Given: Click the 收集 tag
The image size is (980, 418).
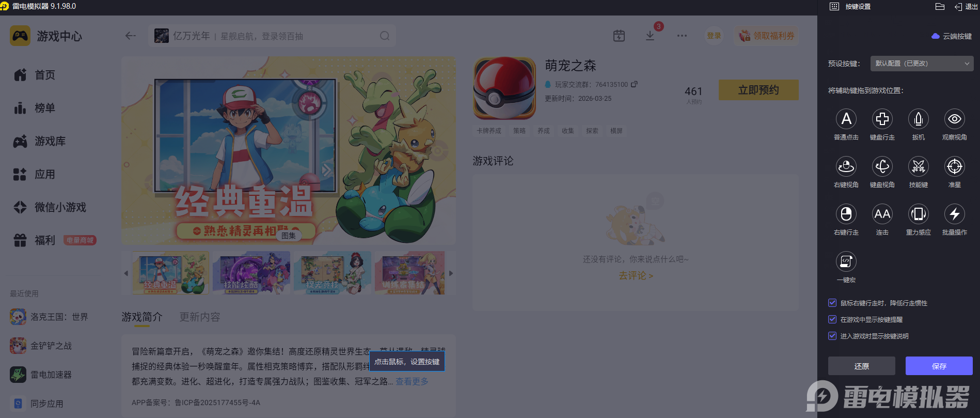Looking at the screenshot, I should (568, 131).
